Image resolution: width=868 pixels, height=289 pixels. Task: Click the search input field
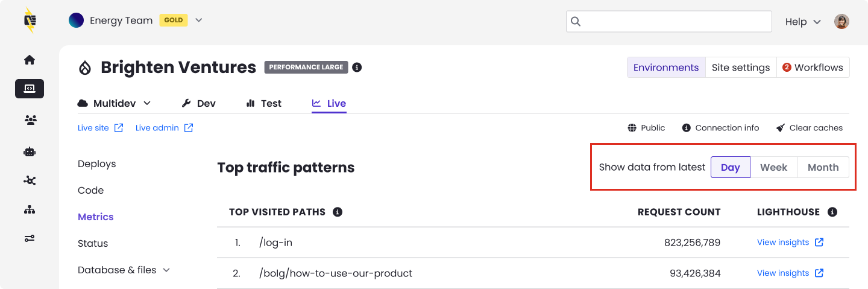click(669, 21)
